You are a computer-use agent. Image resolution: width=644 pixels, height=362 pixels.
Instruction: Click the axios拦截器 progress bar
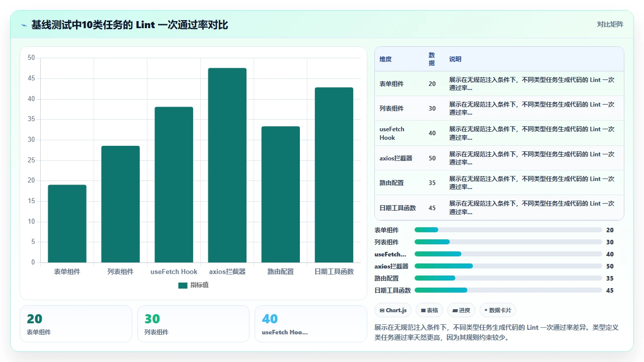(x=508, y=266)
